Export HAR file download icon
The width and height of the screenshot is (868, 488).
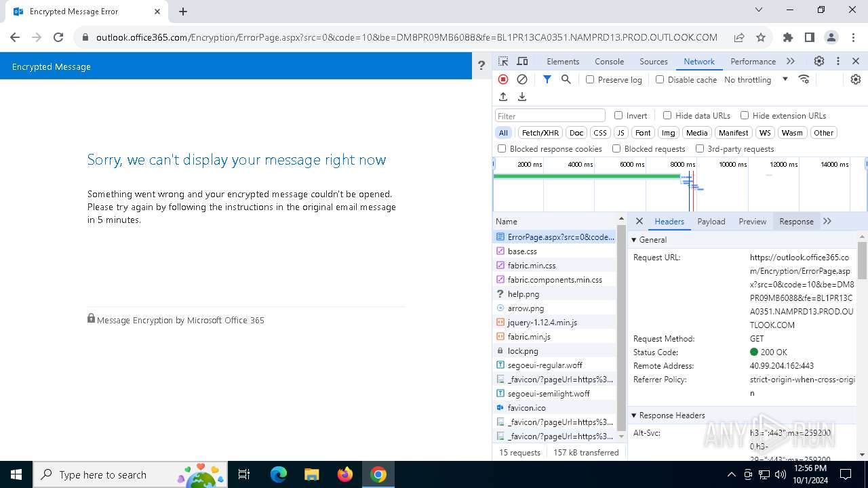click(x=522, y=97)
